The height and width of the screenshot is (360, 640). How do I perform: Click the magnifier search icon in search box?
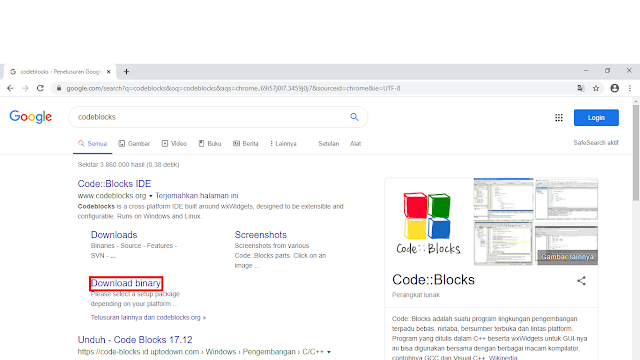coord(354,117)
